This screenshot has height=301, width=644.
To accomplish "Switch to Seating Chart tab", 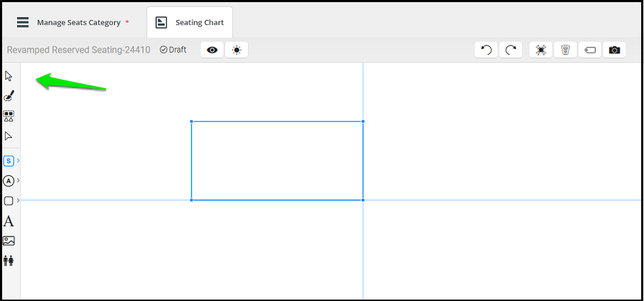I will click(189, 23).
